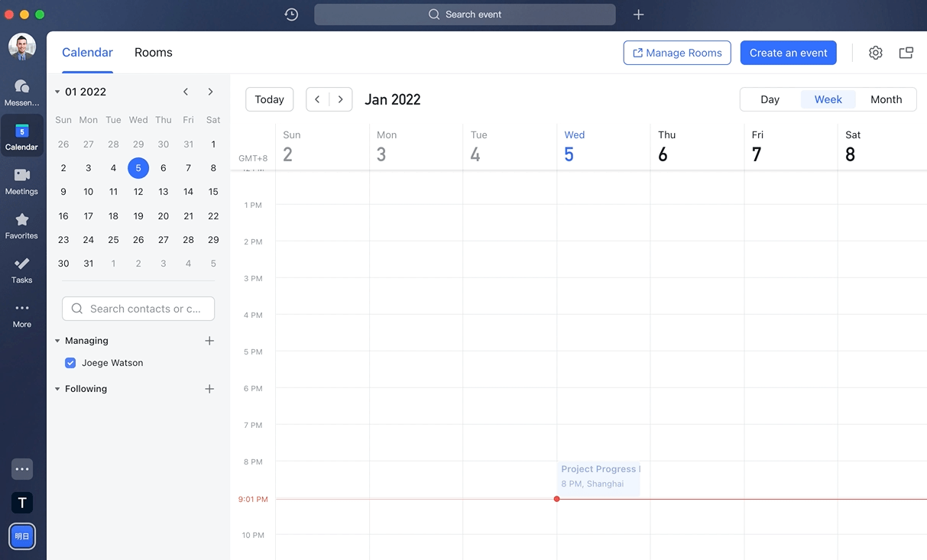Select January 31 in mini calendar
927x560 pixels.
click(x=89, y=264)
